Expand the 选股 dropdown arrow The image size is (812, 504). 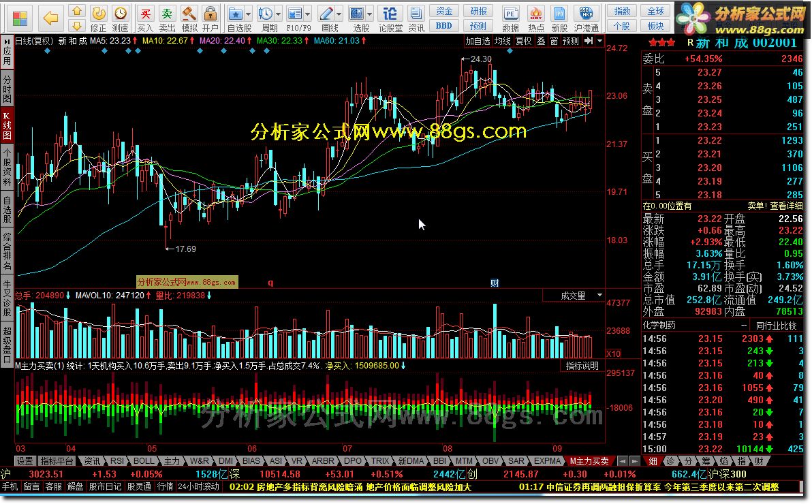click(x=370, y=14)
